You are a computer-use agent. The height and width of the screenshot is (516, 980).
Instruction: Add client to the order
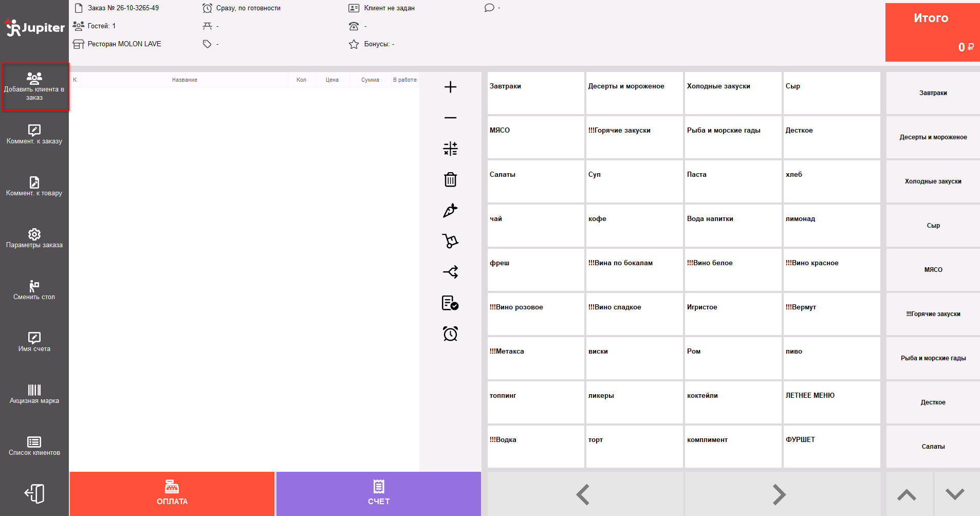point(35,86)
